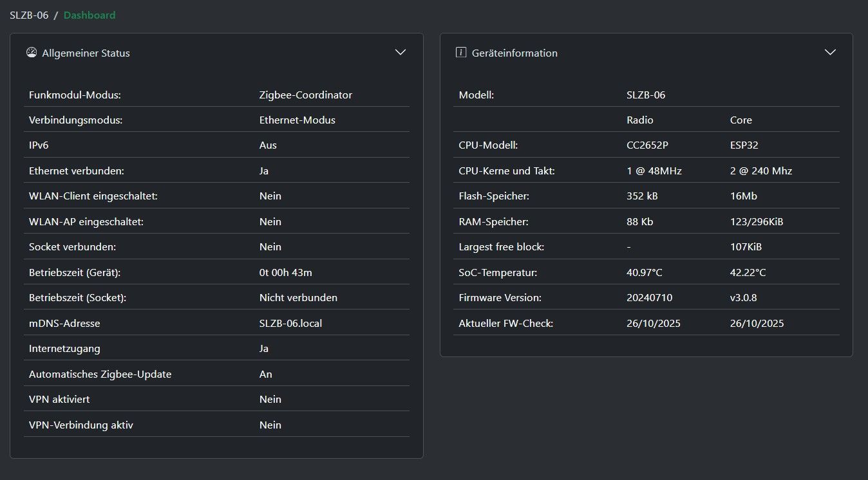Click the Dashboard breadcrumb
868x480 pixels.
coord(90,15)
